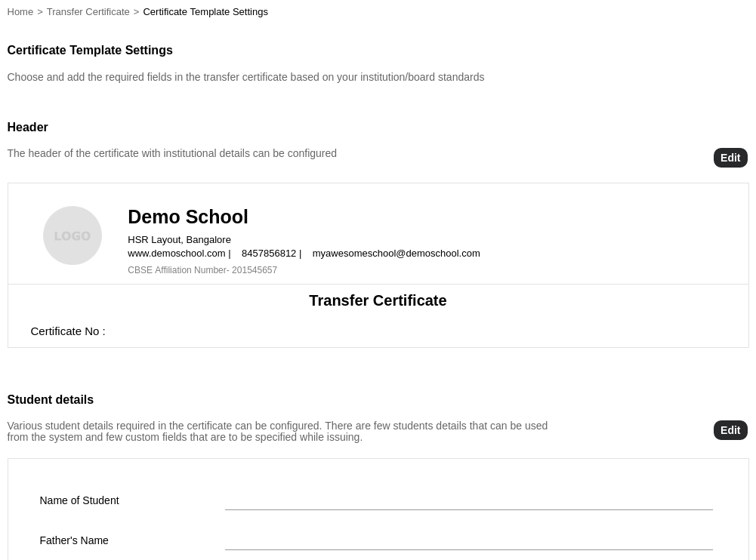Edit the Student details section
The image size is (756, 560).
[x=730, y=430]
